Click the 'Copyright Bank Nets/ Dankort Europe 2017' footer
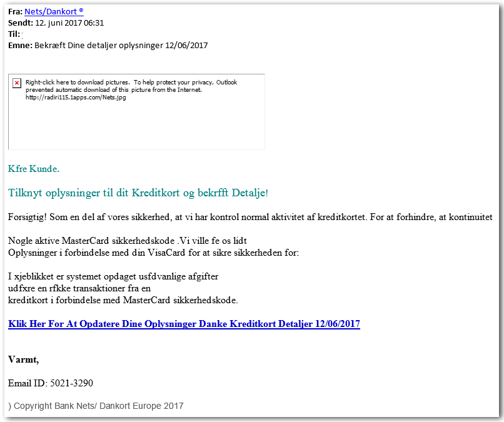Image resolution: width=504 pixels, height=422 pixels. point(96,406)
